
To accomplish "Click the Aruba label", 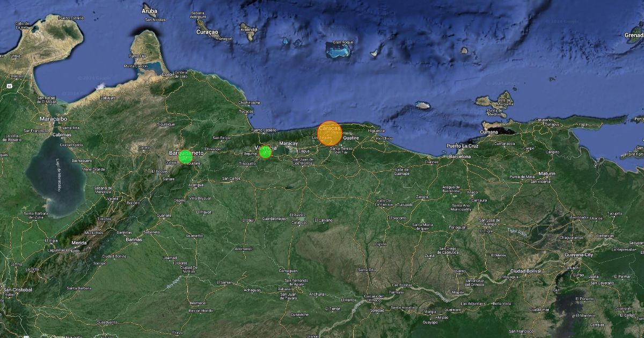I will [150, 11].
